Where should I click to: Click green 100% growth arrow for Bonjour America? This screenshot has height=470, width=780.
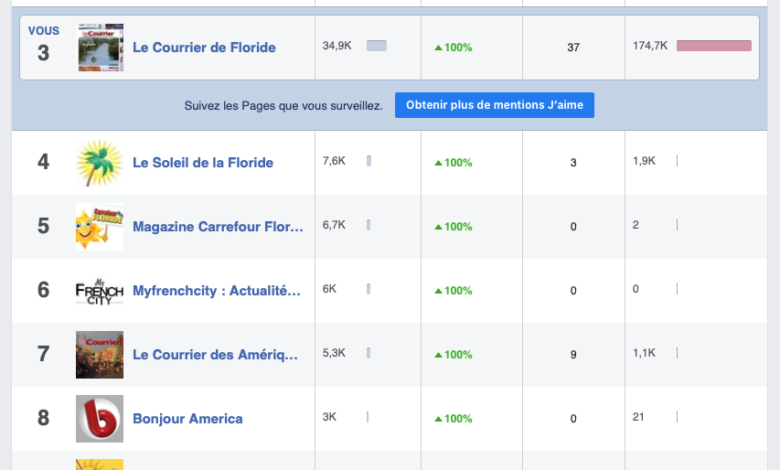point(438,419)
